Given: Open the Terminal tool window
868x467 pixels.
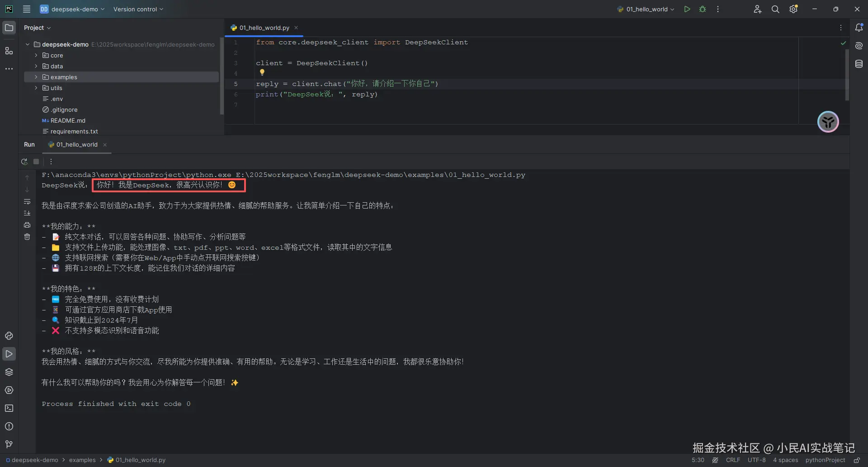Looking at the screenshot, I should pos(9,408).
